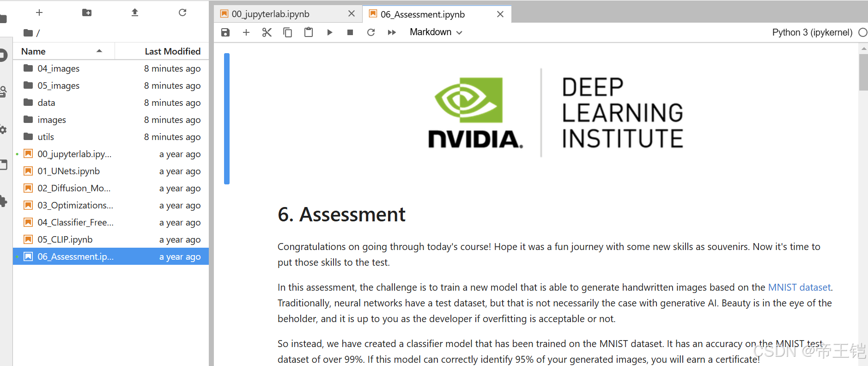Restart kernel and run all cells icon
This screenshot has width=868, height=366.
pos(392,32)
